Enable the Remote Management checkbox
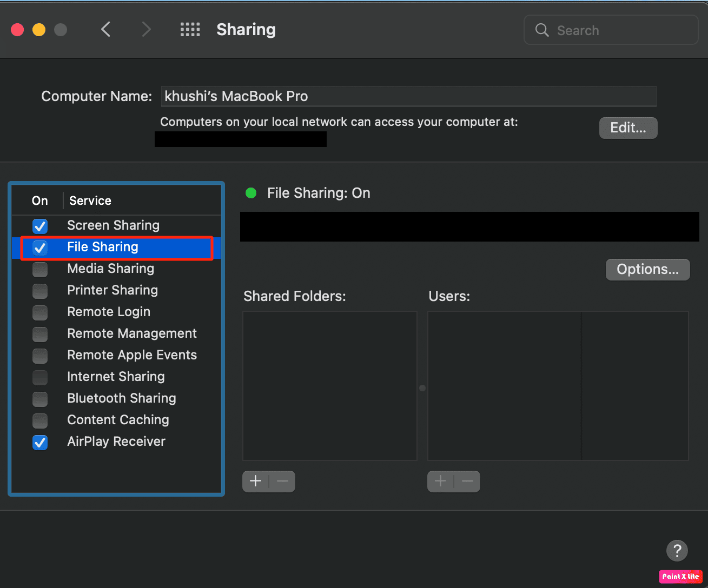 tap(40, 334)
